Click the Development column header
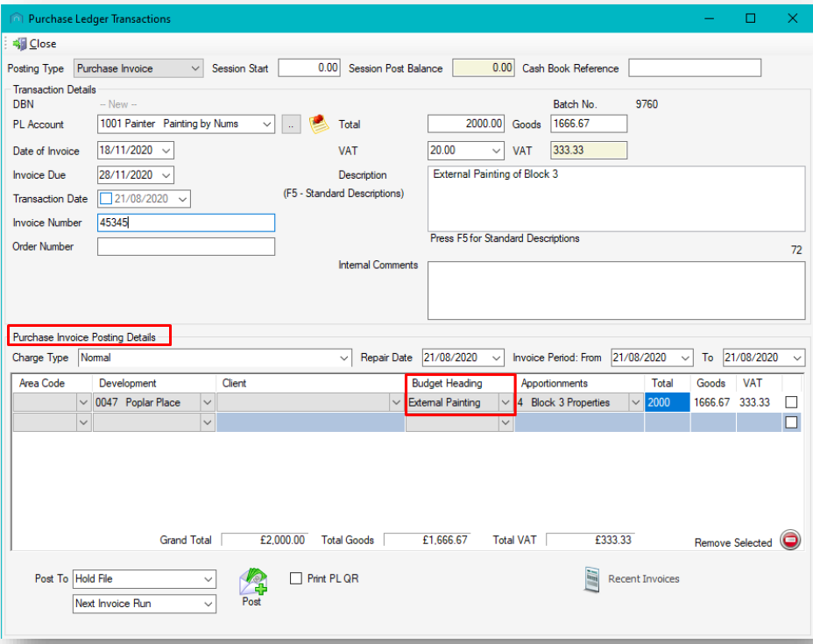This screenshot has width=813, height=644. pyautogui.click(x=128, y=384)
